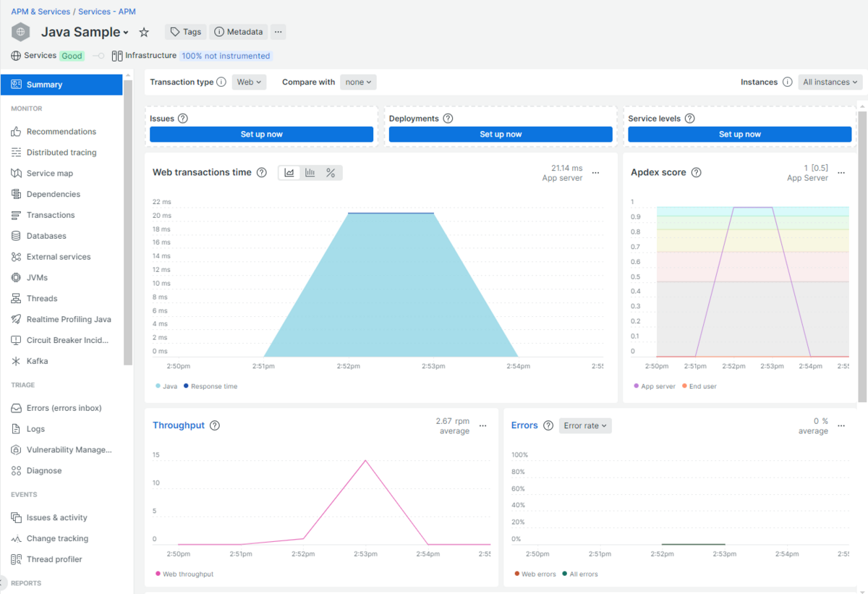The image size is (868, 594).
Task: Favorite Java Sample with the star icon
Action: point(144,32)
